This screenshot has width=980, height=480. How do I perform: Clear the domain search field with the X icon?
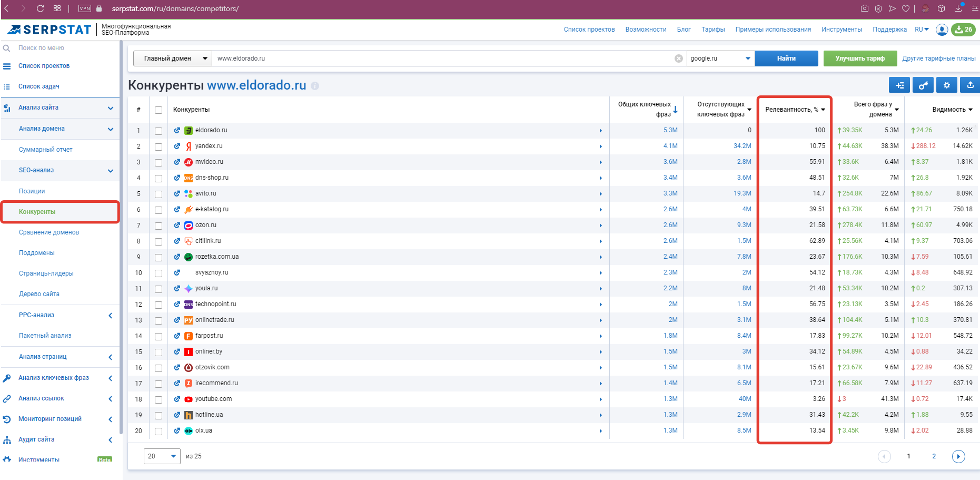pos(679,58)
